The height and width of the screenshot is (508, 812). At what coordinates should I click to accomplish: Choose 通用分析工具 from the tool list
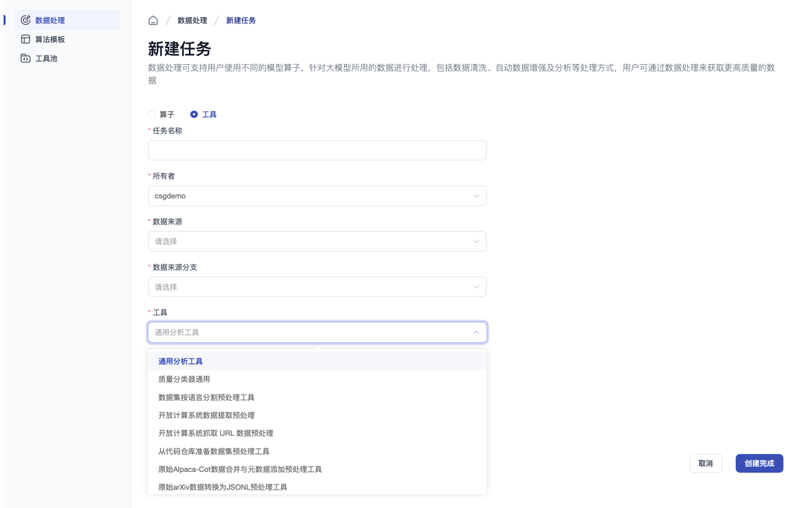pos(181,361)
